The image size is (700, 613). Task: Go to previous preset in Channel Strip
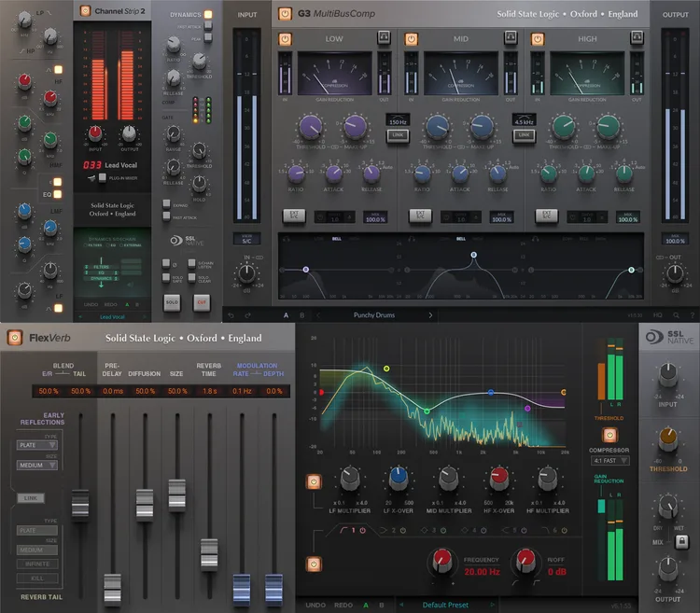click(x=80, y=316)
